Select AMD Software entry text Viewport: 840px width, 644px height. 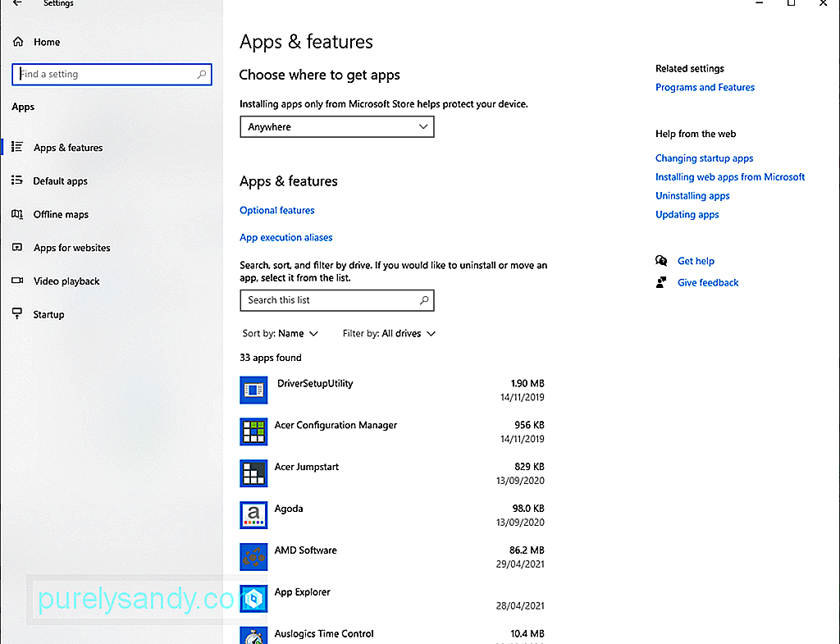point(305,550)
